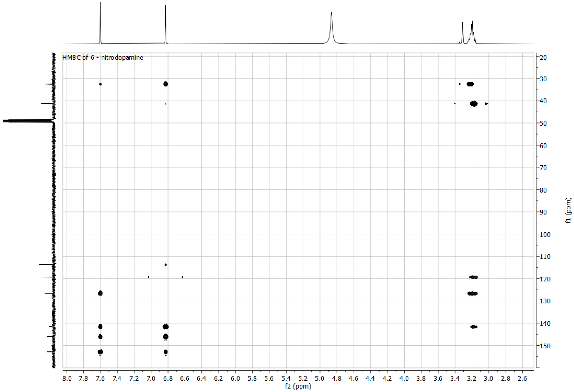Click the '20' tick label on f1 axis

click(543, 57)
